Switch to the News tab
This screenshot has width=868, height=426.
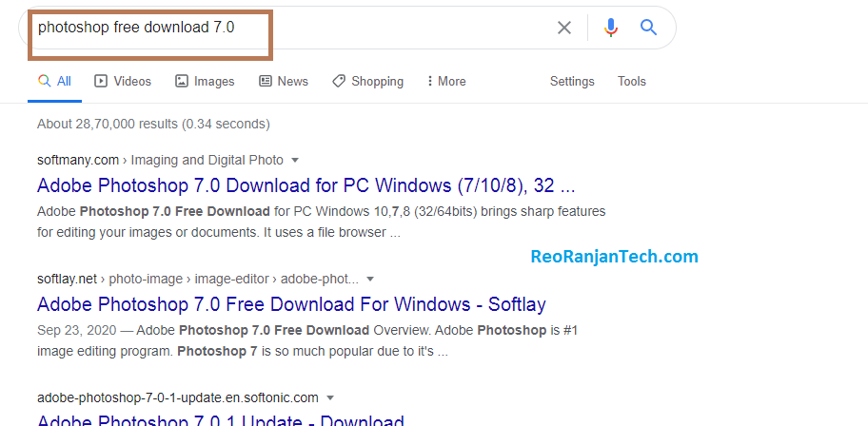[284, 82]
